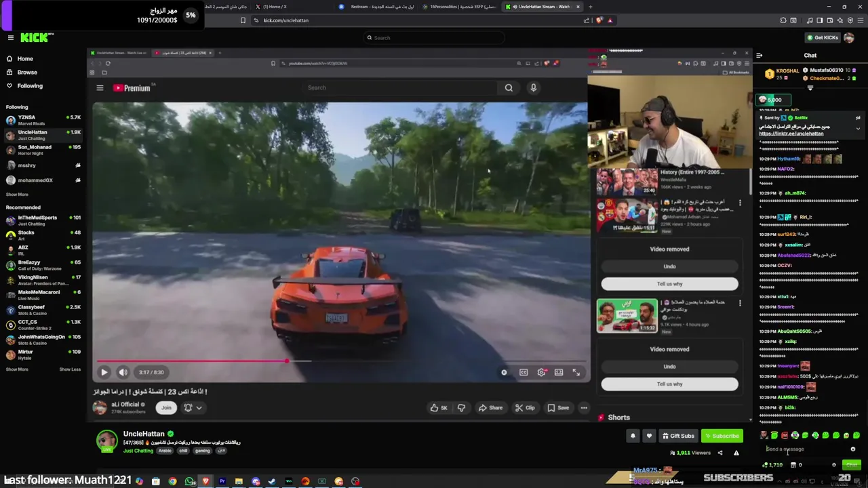Click play button on YouTube video

pos(104,372)
